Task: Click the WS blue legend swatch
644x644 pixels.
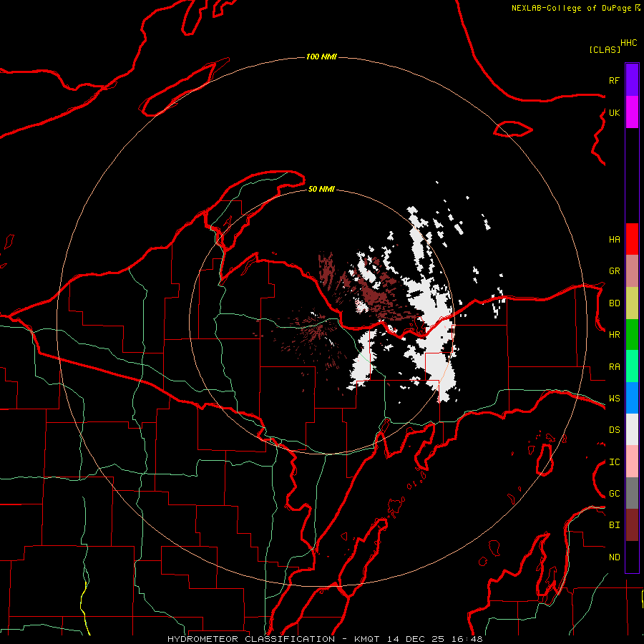Action: (632, 398)
